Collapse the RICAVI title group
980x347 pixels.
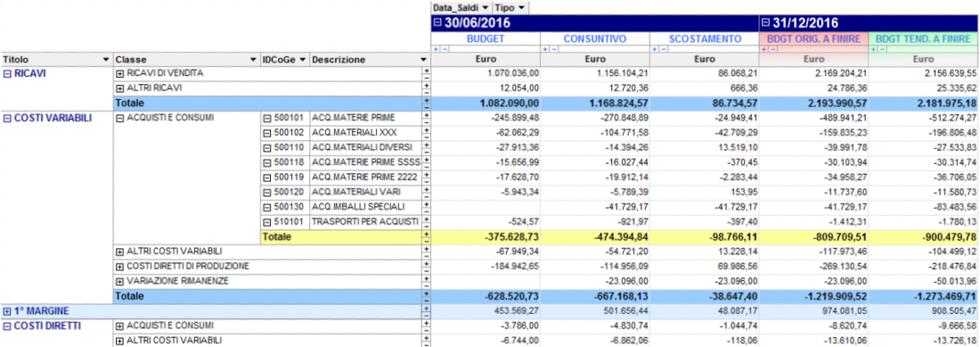(x=8, y=74)
